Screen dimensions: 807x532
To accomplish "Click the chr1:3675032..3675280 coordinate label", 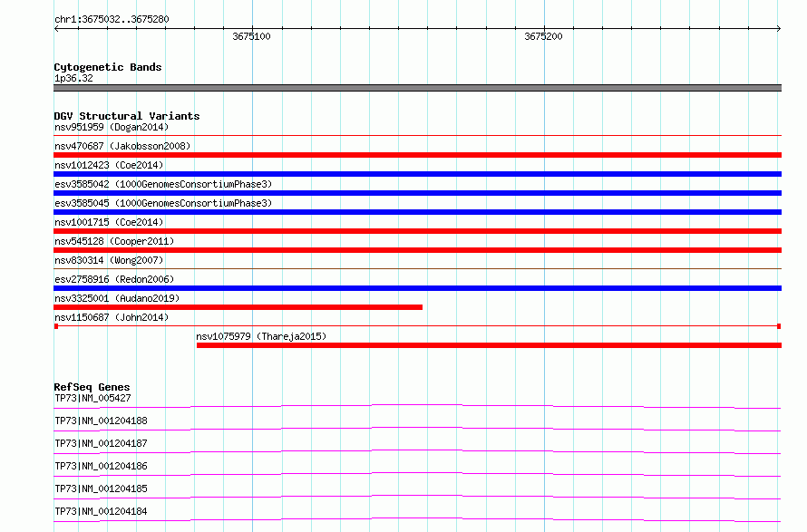I will point(112,19).
